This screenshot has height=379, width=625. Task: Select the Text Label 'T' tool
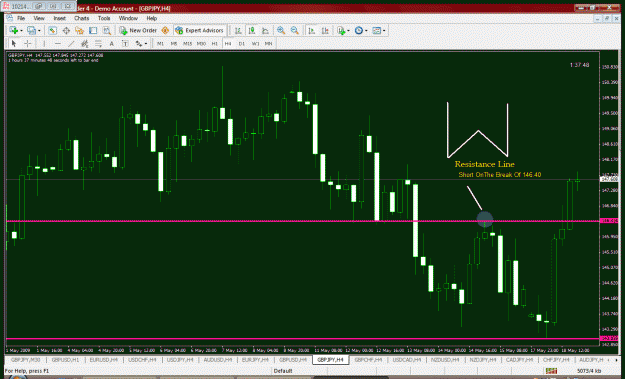pos(125,43)
